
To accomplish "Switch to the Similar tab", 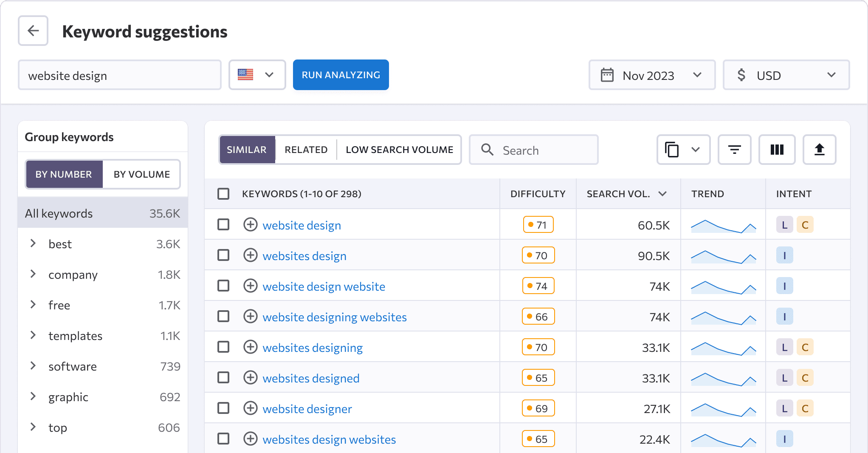I will point(247,150).
